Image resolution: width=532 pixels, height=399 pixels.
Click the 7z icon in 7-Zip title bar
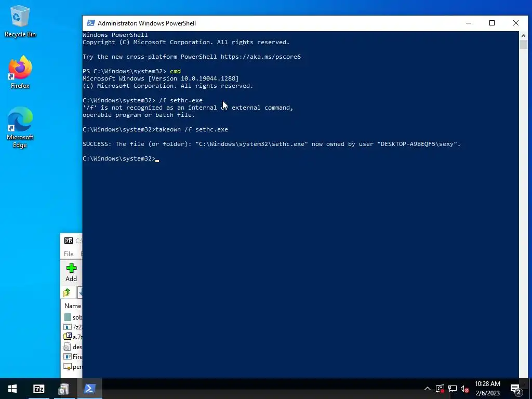[x=69, y=241]
